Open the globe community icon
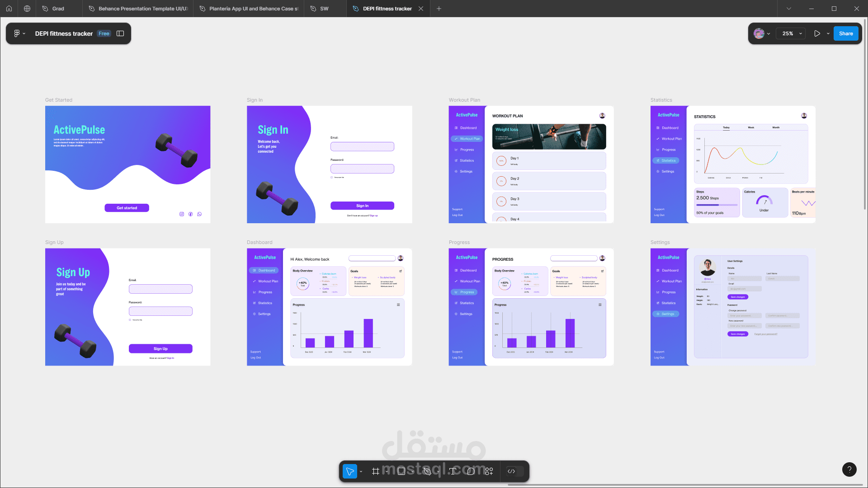Screen dimensions: 868x488 pos(27,9)
